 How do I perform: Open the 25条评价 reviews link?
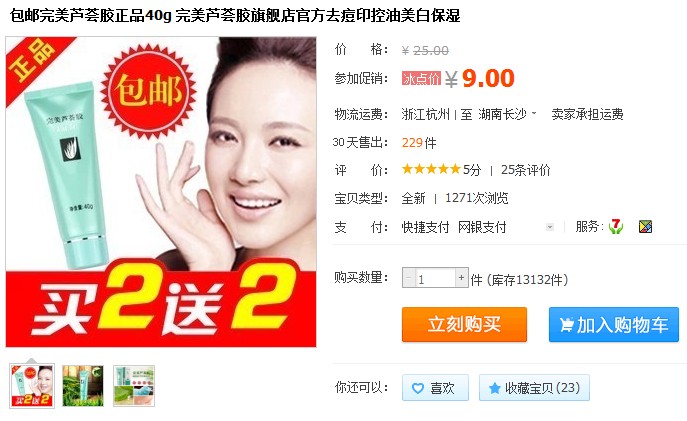pyautogui.click(x=526, y=170)
